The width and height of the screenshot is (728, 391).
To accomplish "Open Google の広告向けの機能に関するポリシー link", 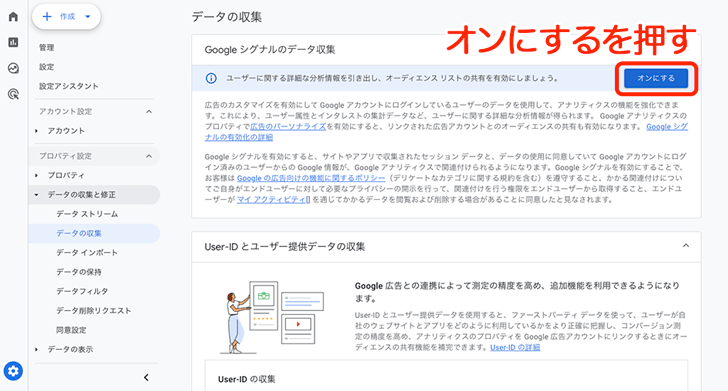I will pyautogui.click(x=311, y=178).
